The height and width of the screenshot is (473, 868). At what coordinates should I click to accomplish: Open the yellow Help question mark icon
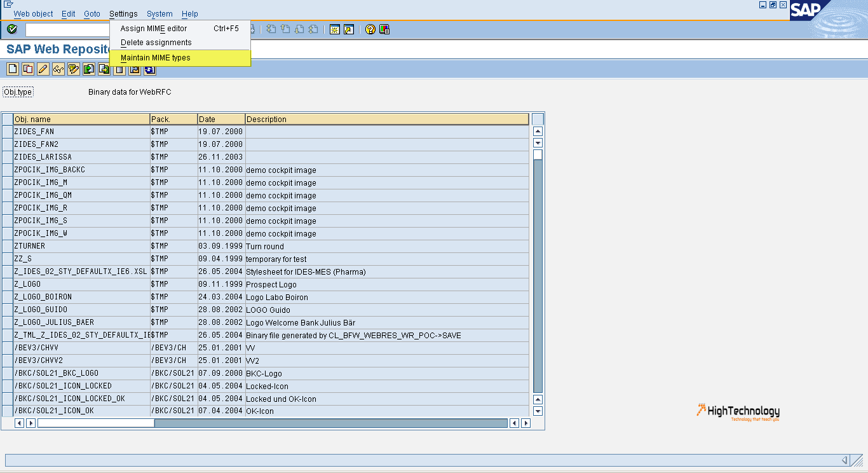point(370,29)
